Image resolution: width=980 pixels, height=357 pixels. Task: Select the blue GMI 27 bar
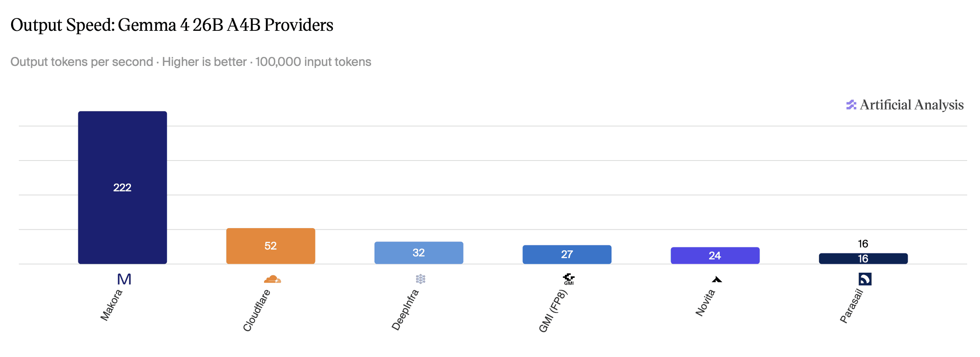pyautogui.click(x=567, y=255)
